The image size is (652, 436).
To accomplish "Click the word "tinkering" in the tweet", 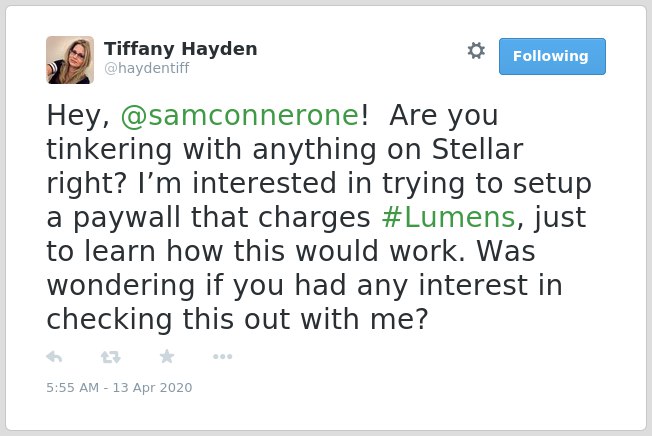I will [x=109, y=150].
